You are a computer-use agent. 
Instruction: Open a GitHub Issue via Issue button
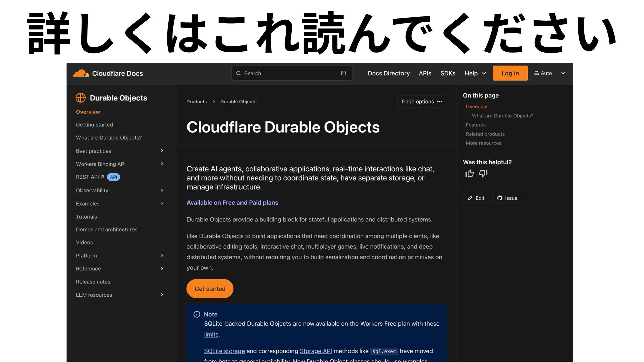[507, 198]
